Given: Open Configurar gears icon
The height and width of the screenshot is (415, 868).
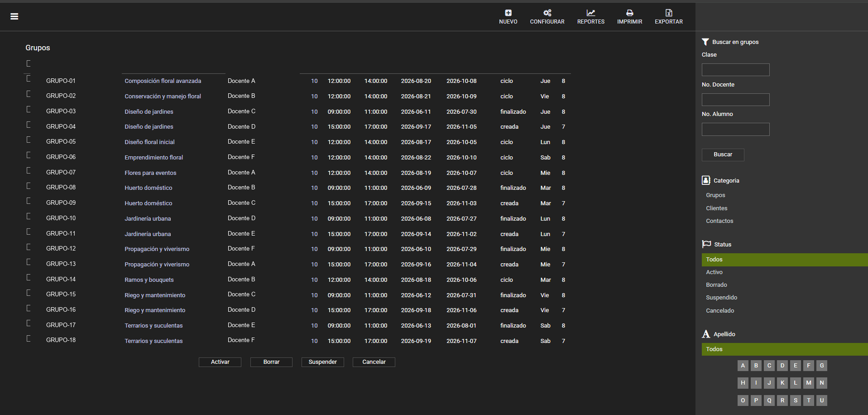Looking at the screenshot, I should (x=547, y=13).
